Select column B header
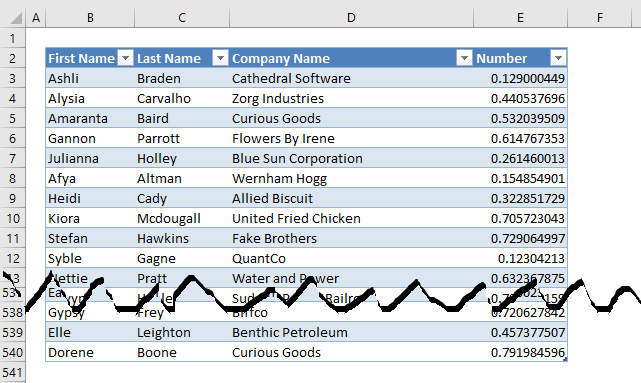This screenshot has width=641, height=383. click(x=90, y=18)
